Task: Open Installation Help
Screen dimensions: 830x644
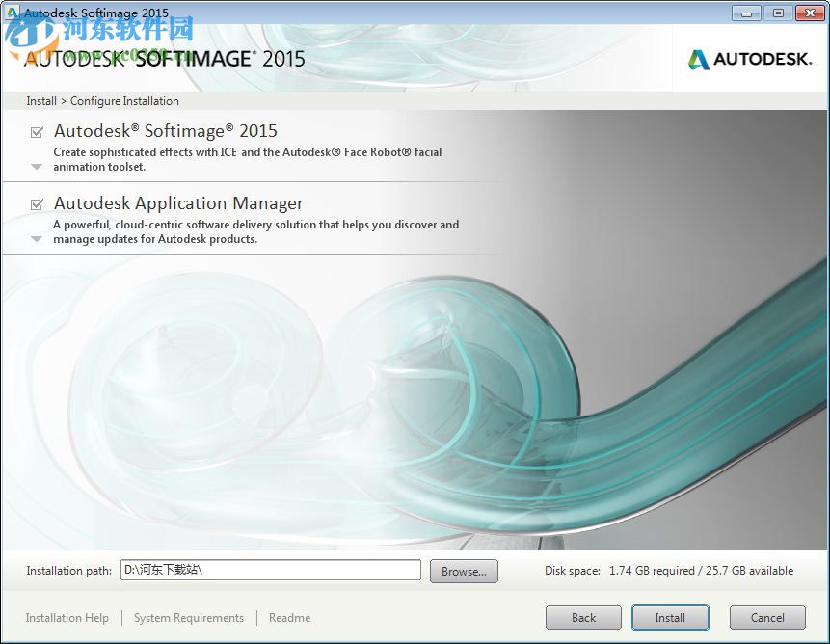Action: pyautogui.click(x=67, y=617)
